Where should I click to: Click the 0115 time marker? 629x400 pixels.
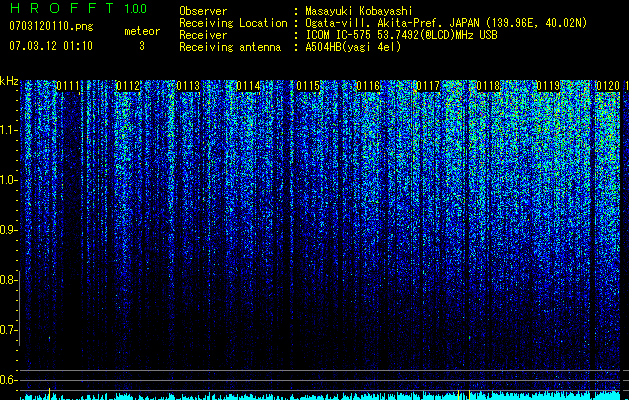coord(308,86)
